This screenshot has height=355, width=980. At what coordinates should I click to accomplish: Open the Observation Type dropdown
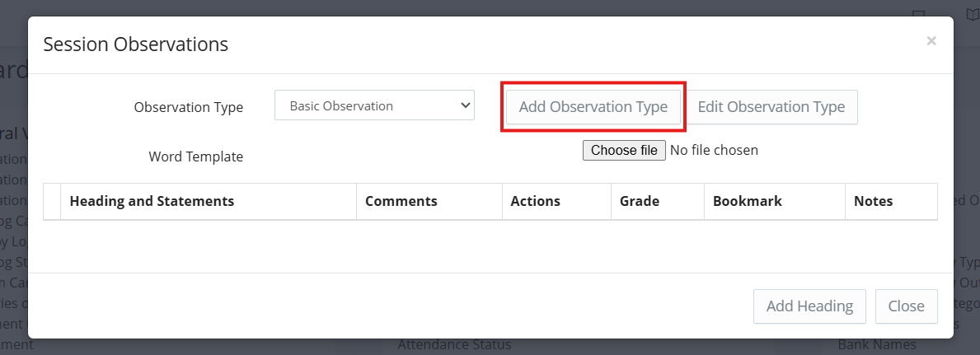pos(374,105)
